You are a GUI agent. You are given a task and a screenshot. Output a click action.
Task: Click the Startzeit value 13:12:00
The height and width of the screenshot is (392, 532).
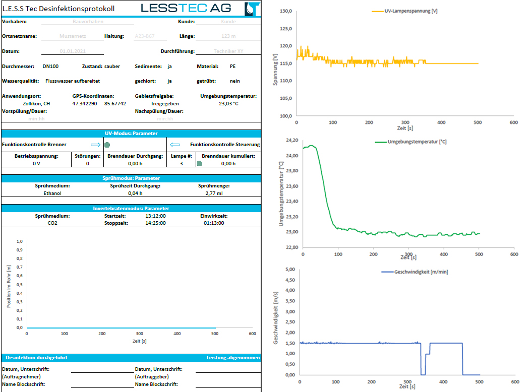(155, 216)
